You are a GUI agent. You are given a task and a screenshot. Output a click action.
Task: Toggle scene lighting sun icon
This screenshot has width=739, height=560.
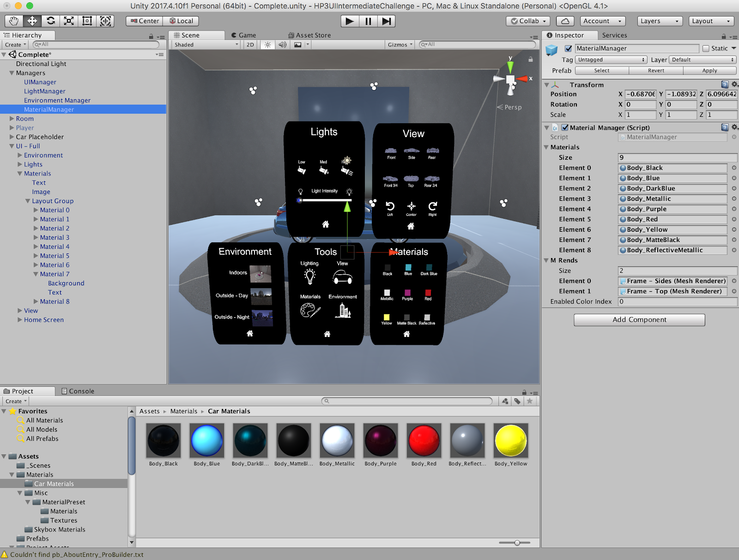[x=267, y=45]
